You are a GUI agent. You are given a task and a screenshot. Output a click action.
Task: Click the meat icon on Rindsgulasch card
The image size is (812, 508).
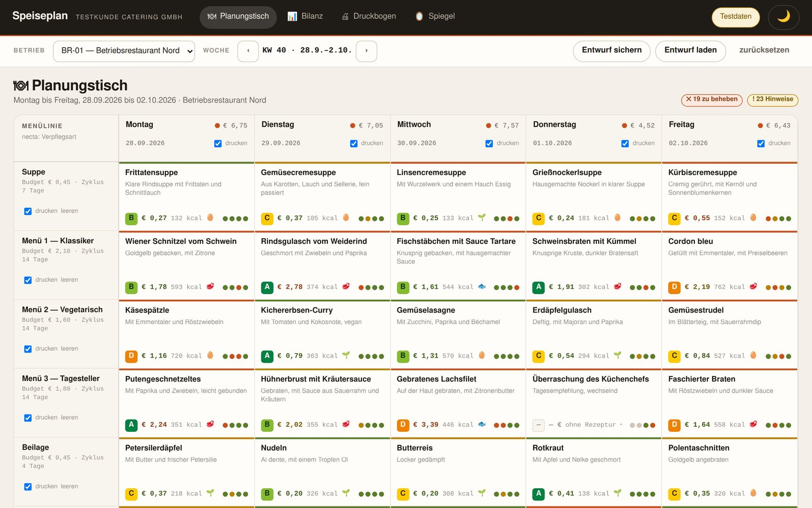pos(346,287)
